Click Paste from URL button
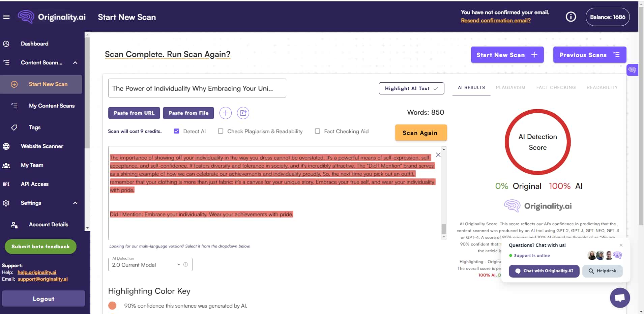644x314 pixels. pos(134,113)
